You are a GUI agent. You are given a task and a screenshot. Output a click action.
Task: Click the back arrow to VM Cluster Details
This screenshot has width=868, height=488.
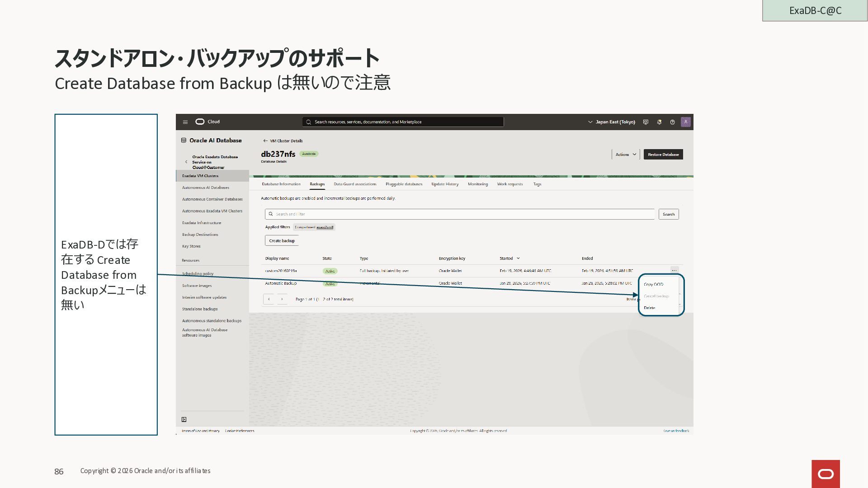coord(265,141)
